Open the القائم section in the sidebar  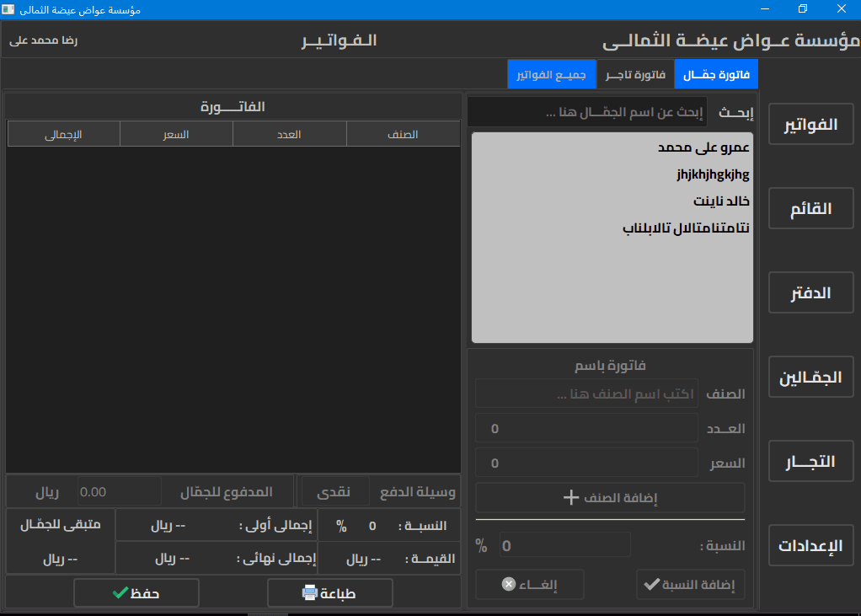click(810, 208)
